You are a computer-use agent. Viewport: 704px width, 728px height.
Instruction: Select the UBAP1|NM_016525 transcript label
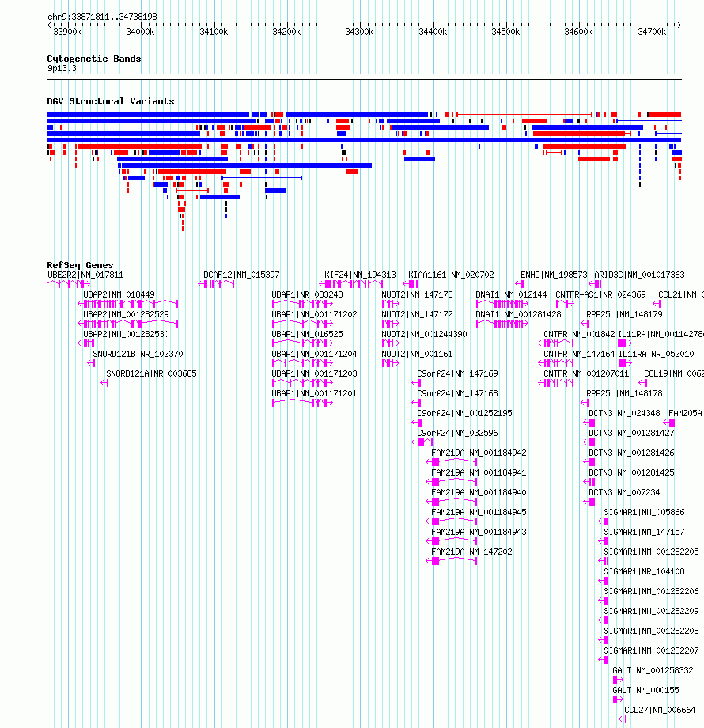[307, 334]
